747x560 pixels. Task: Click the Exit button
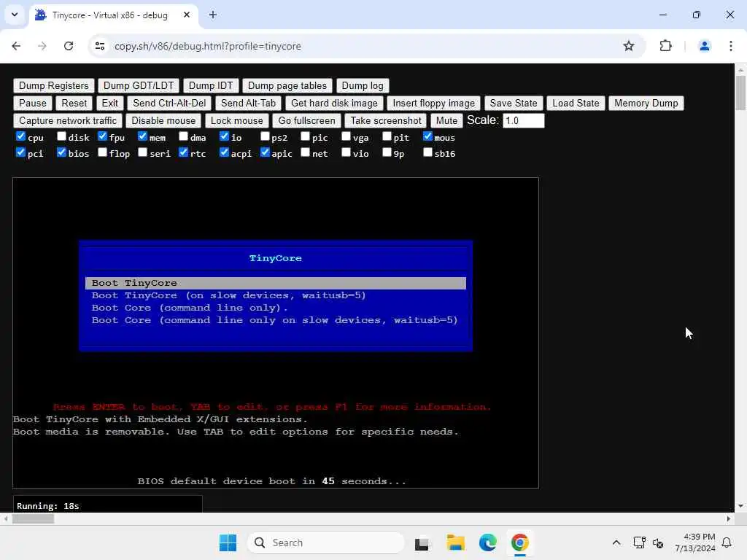[x=109, y=104]
